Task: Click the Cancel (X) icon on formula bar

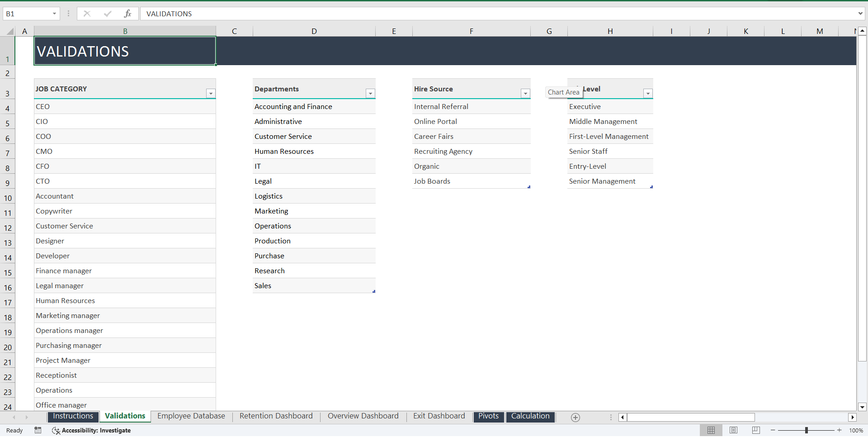Action: tap(87, 14)
